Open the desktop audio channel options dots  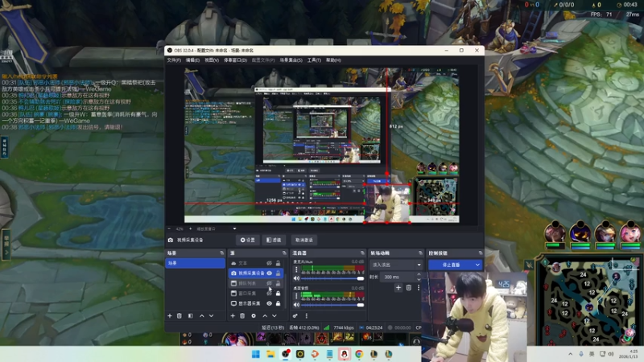click(296, 295)
